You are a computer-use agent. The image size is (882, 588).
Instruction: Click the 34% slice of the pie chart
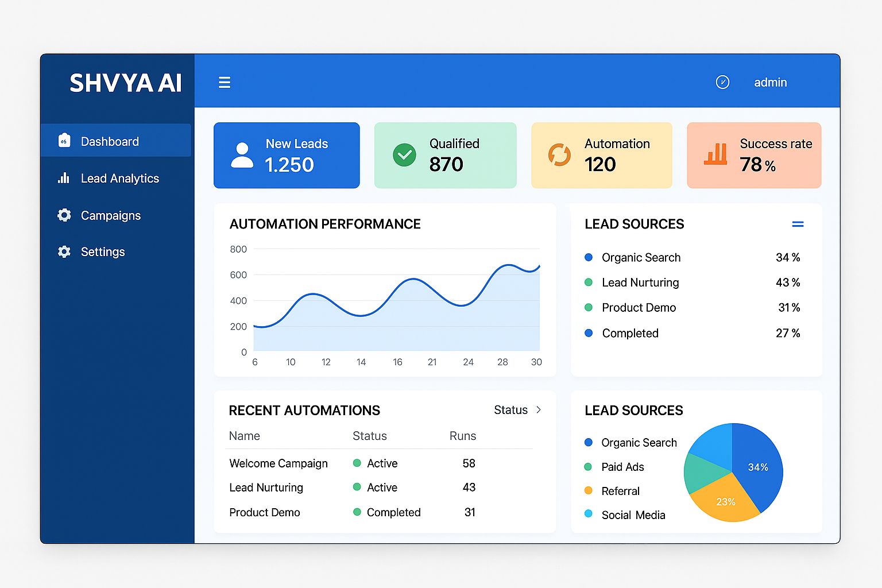click(x=758, y=467)
